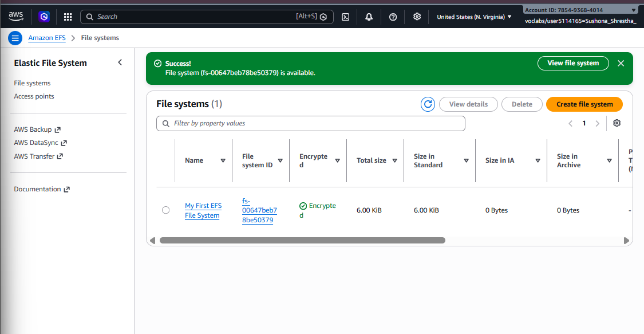
Task: Open the services grid menu
Action: click(68, 17)
